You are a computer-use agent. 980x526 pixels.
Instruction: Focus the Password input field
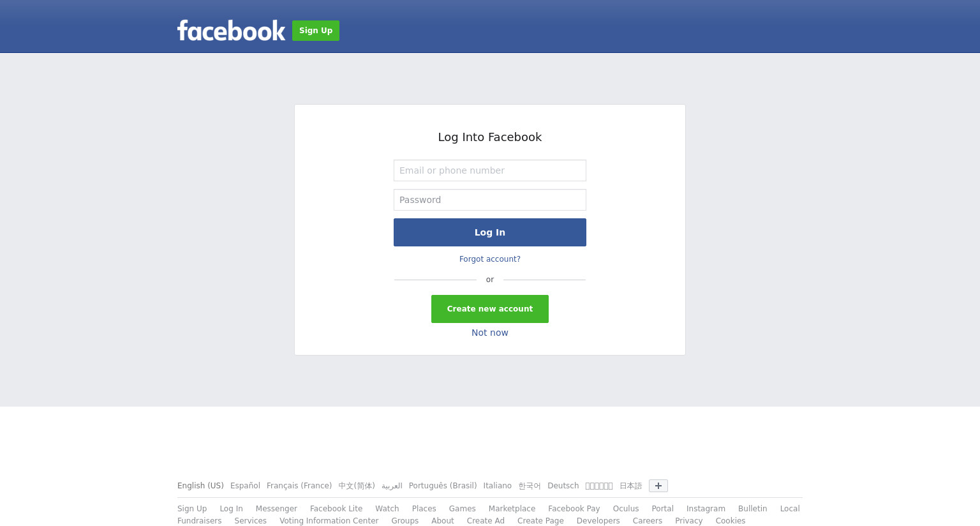tap(490, 200)
